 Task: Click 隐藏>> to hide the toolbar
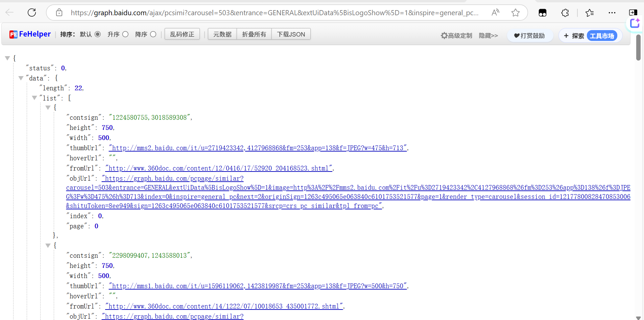(x=488, y=36)
